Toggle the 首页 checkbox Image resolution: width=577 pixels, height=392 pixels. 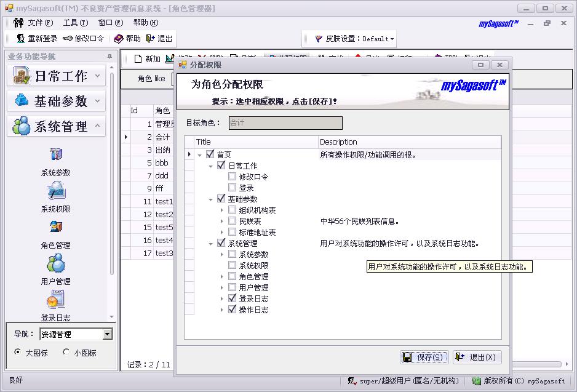pos(210,154)
